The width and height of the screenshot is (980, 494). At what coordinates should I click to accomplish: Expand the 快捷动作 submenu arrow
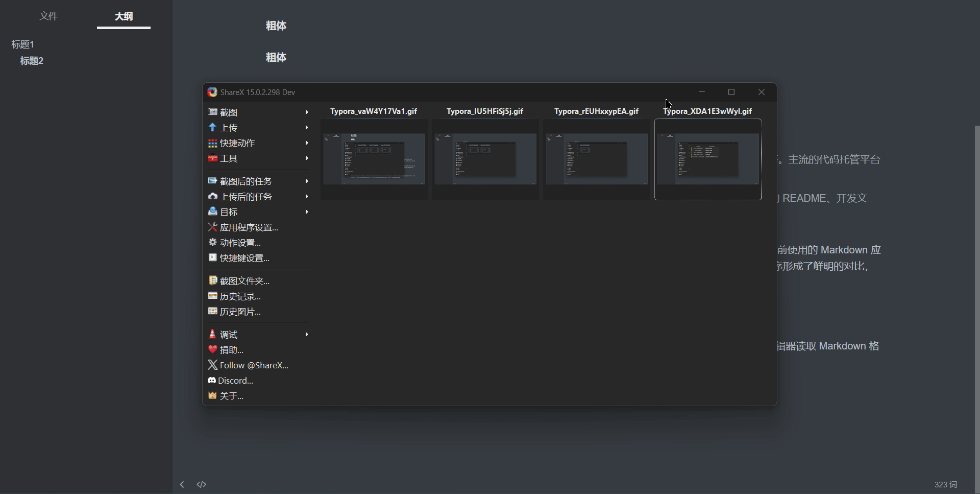307,143
